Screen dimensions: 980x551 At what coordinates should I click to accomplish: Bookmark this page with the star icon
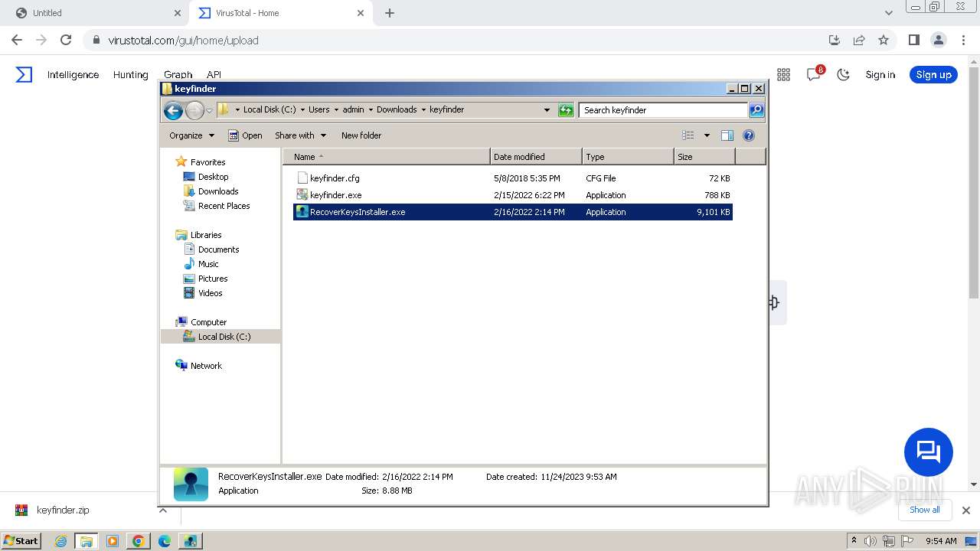click(x=884, y=40)
